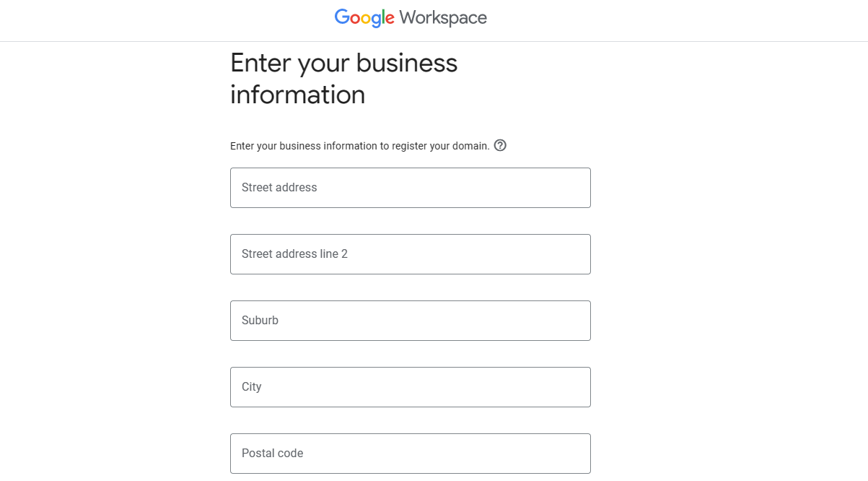Select the Street address line 2 field
868x481 pixels.
411,254
